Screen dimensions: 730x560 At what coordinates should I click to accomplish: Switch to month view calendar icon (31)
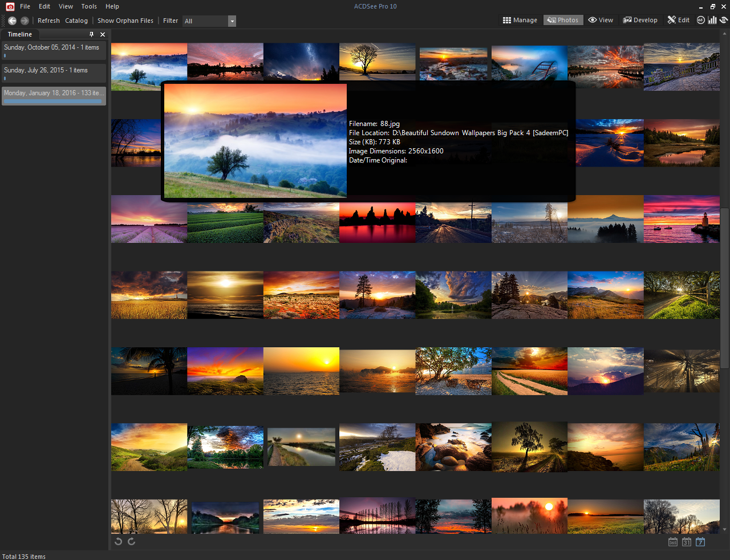pyautogui.click(x=687, y=542)
